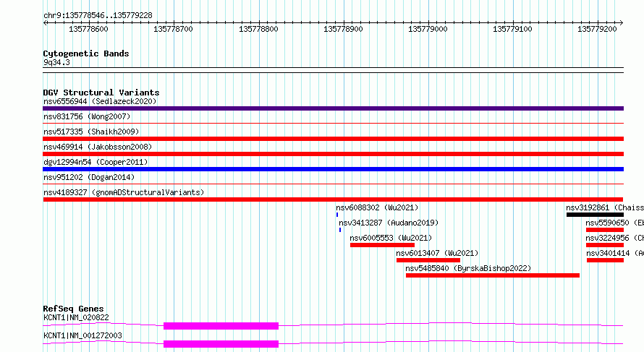This screenshot has height=352, width=644.
Task: Select the 9q34.3 cytogenetic band label
Action: tap(56, 62)
